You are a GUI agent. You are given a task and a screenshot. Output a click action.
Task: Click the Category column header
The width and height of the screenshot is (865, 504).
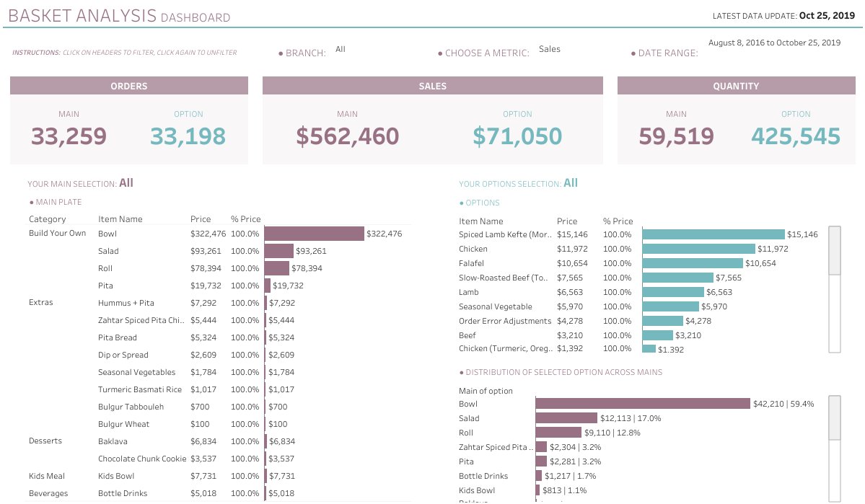click(x=48, y=219)
